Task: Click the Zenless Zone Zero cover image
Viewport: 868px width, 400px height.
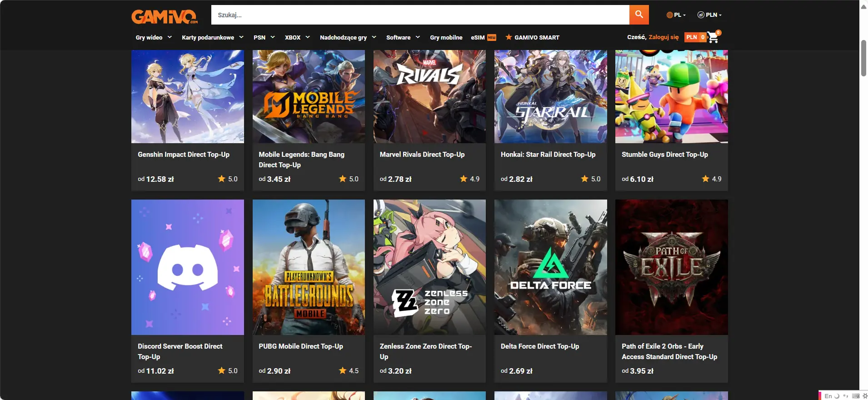Action: pos(429,267)
